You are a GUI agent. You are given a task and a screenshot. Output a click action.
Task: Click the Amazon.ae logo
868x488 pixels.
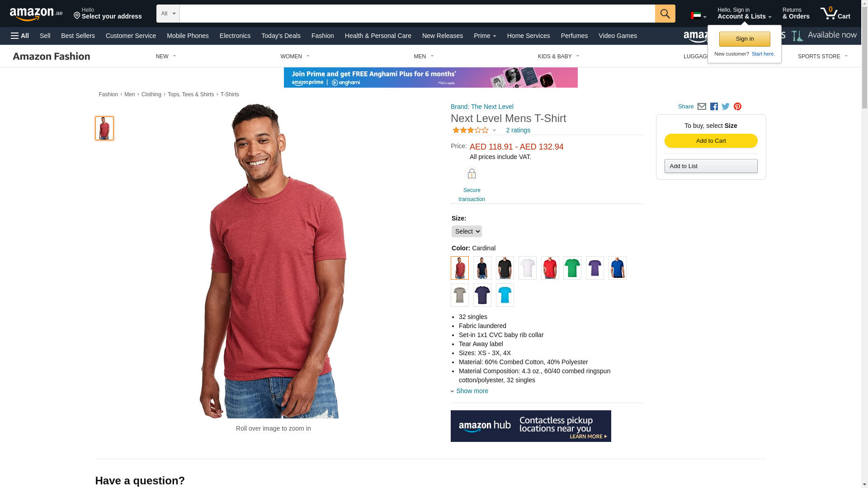[x=36, y=14]
